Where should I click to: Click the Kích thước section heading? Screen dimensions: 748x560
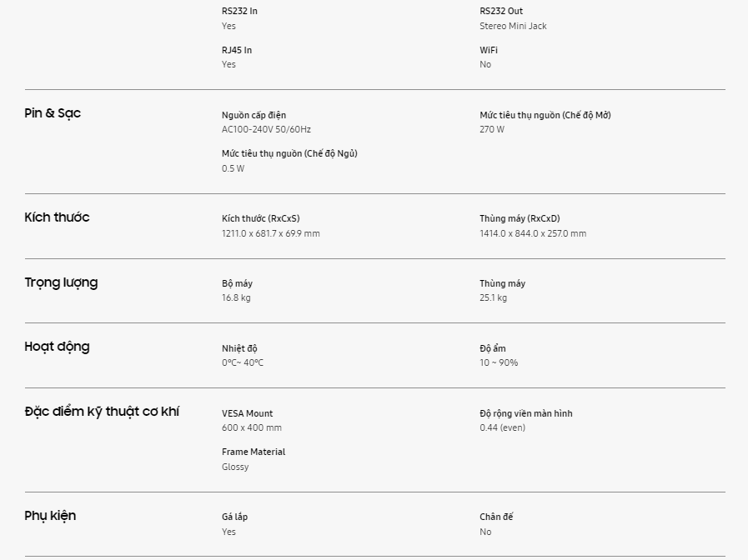[57, 217]
